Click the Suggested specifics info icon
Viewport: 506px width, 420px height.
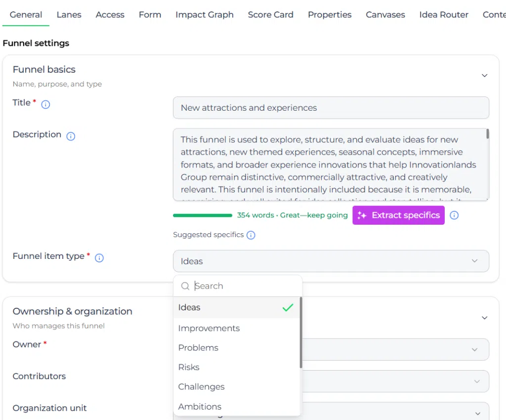tap(251, 235)
